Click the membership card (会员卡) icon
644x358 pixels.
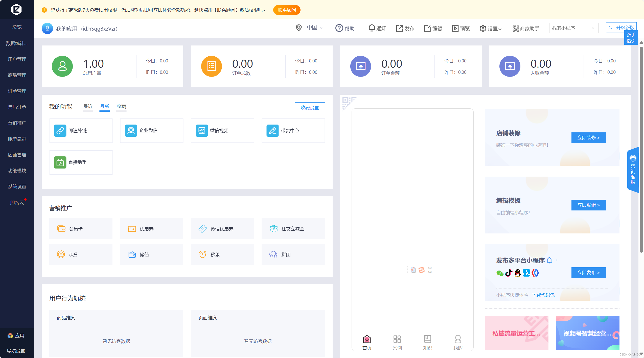[61, 229]
